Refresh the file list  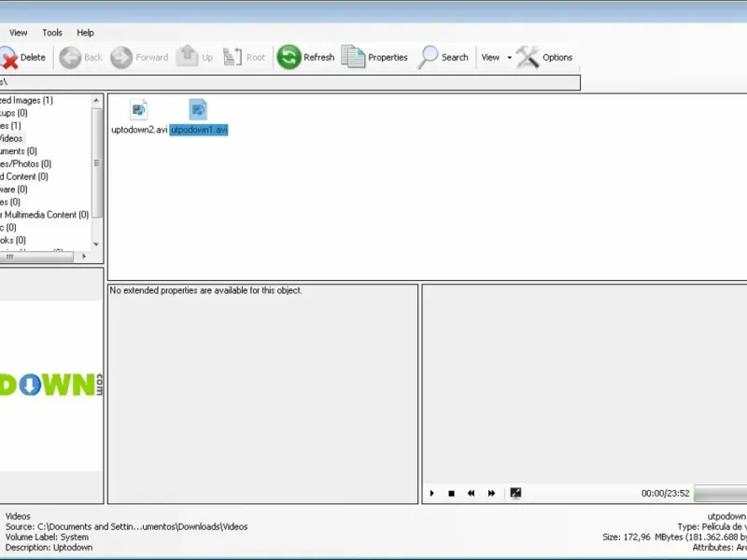point(306,58)
